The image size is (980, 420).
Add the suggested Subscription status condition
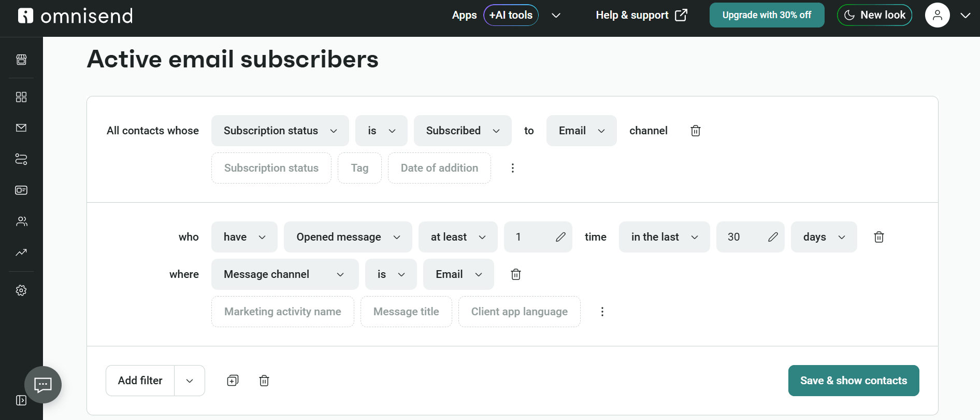pyautogui.click(x=271, y=168)
